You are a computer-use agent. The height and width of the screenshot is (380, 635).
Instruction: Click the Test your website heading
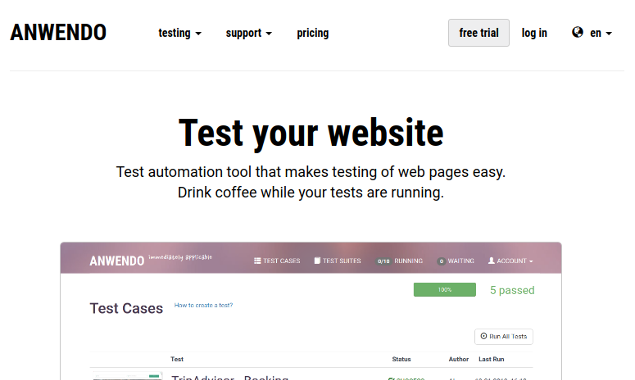[311, 133]
